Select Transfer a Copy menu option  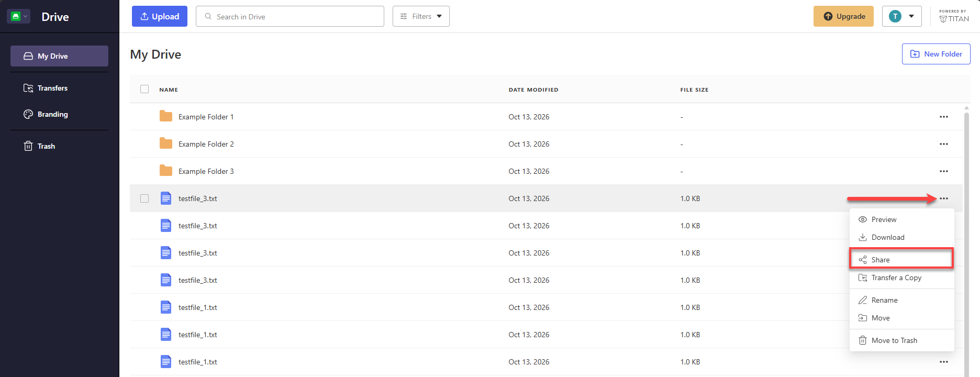pyautogui.click(x=901, y=278)
